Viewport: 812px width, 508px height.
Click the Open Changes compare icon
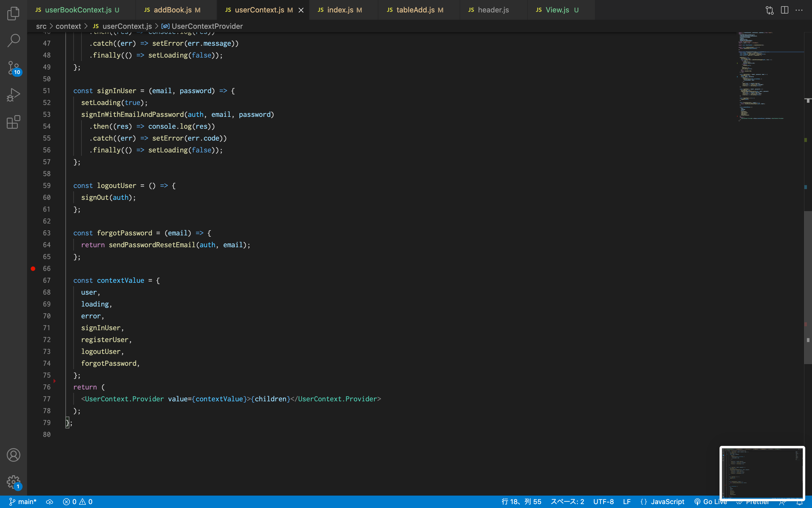[769, 10]
